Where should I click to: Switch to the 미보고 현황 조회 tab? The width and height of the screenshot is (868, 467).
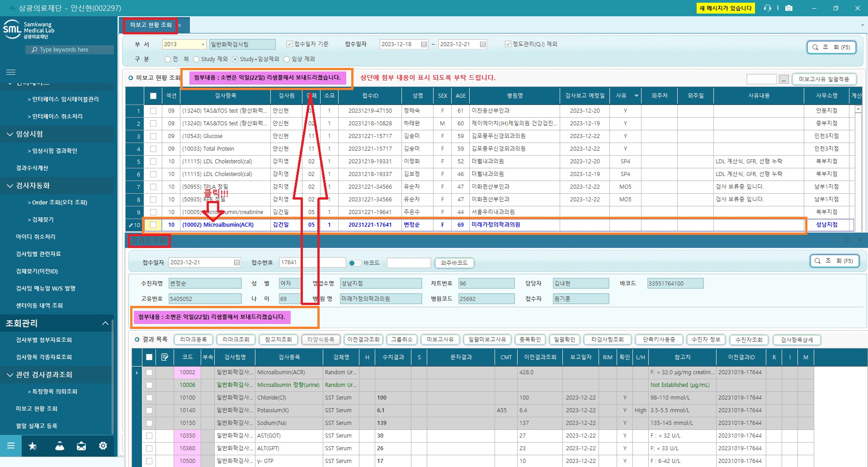(151, 25)
